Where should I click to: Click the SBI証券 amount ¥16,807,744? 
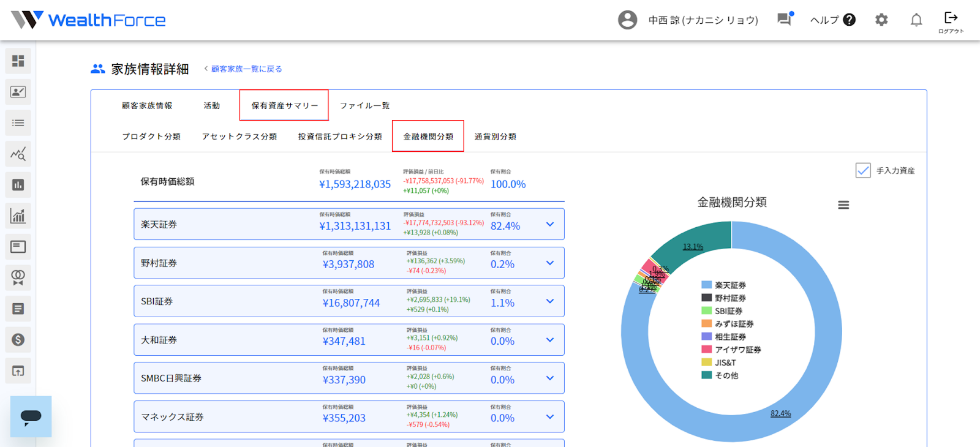pos(352,303)
